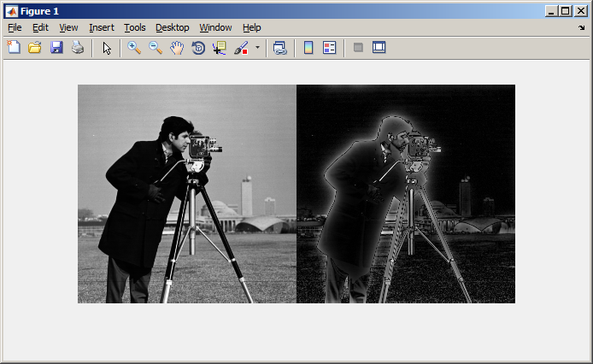Viewport: 593px width, 364px height.
Task: Insert a colorbar using the toolbar icon
Action: pos(308,48)
